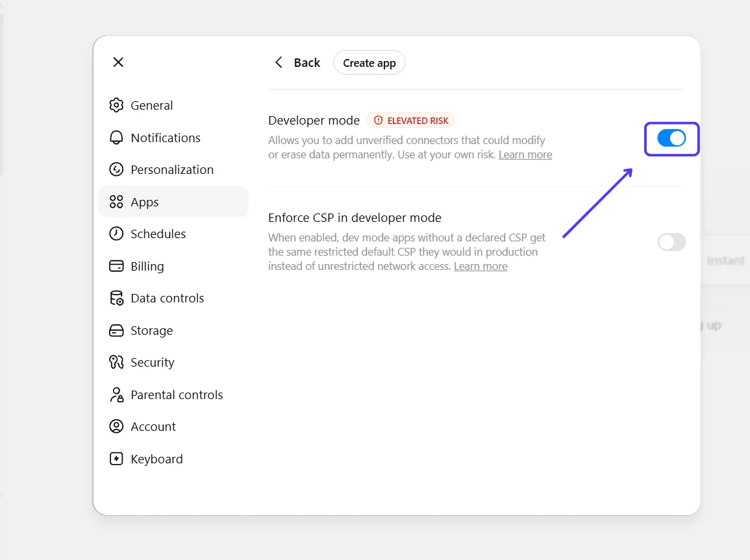This screenshot has height=560, width=750.
Task: Click the Billing card icon
Action: tap(116, 266)
